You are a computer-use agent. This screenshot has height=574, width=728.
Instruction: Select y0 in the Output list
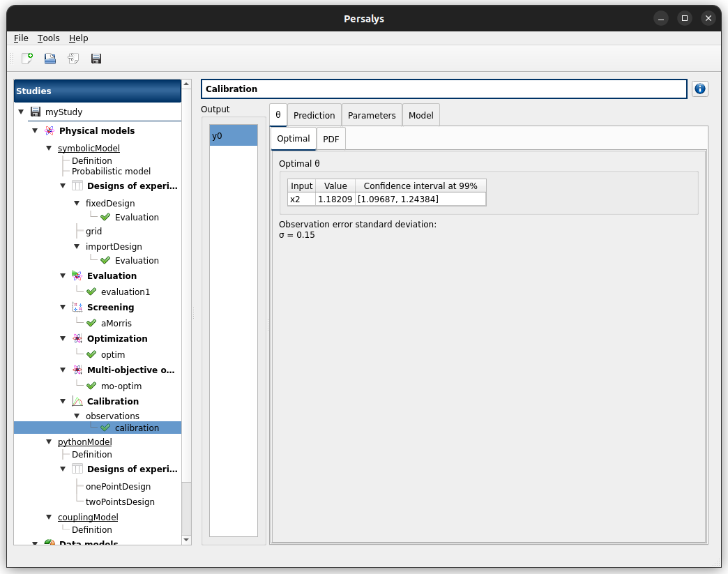[x=234, y=136]
